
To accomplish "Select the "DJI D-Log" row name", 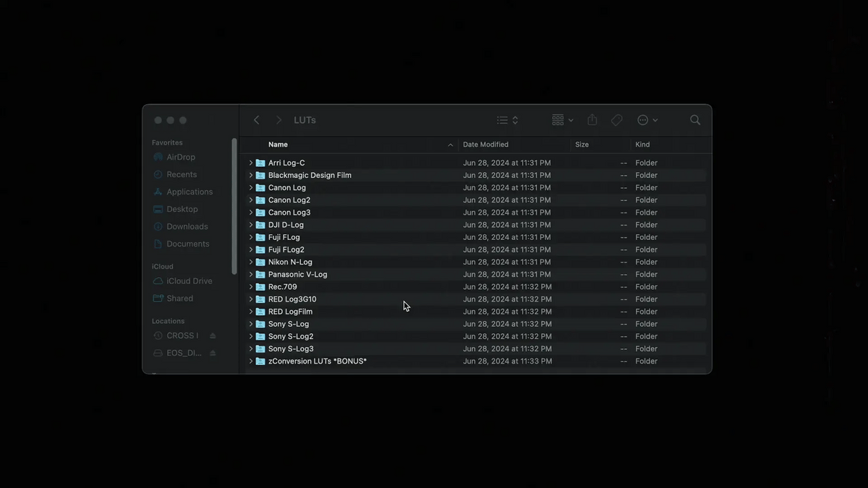I will (x=286, y=225).
